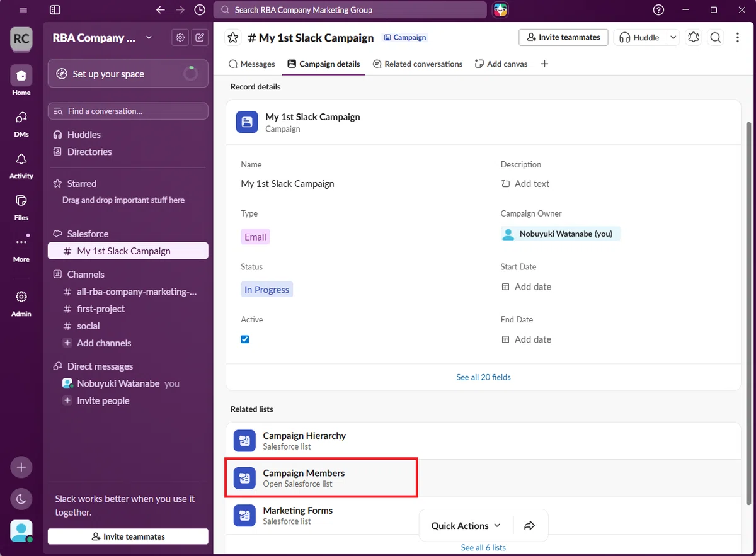
Task: Open the hamburger menu in the title bar
Action: pos(23,10)
